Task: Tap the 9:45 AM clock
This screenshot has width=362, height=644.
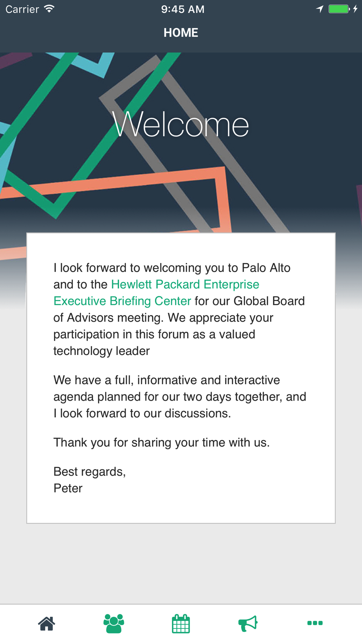Action: pyautogui.click(x=182, y=9)
